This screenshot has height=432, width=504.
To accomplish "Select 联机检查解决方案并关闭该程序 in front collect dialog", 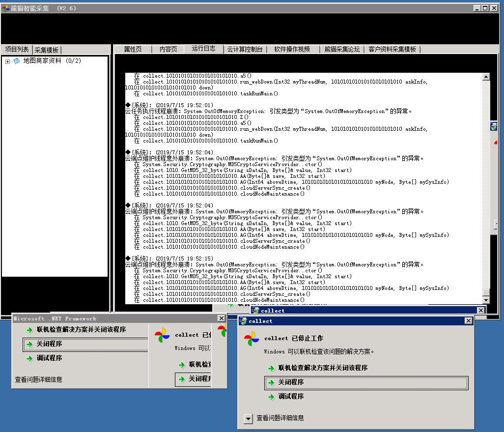I will click(x=323, y=368).
